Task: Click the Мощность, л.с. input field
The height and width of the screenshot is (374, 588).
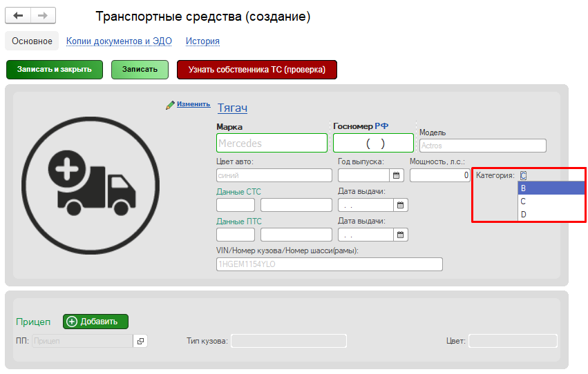Action: coord(440,175)
